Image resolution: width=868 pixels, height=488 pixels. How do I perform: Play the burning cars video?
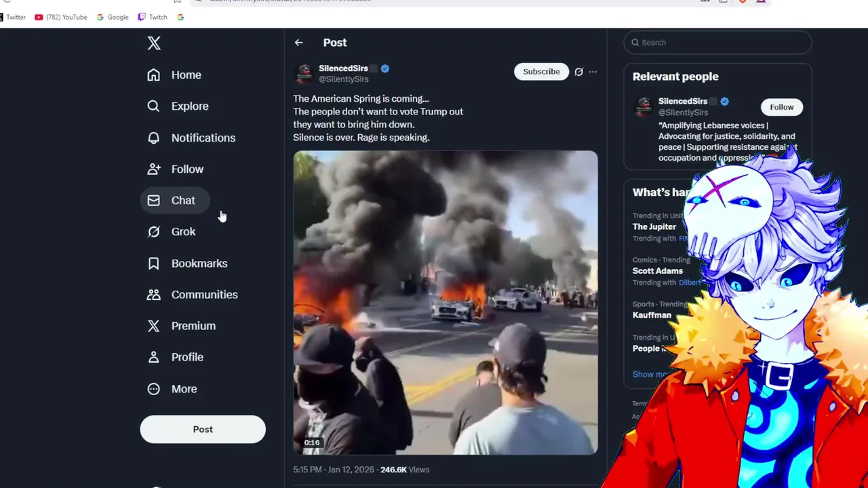click(x=446, y=302)
